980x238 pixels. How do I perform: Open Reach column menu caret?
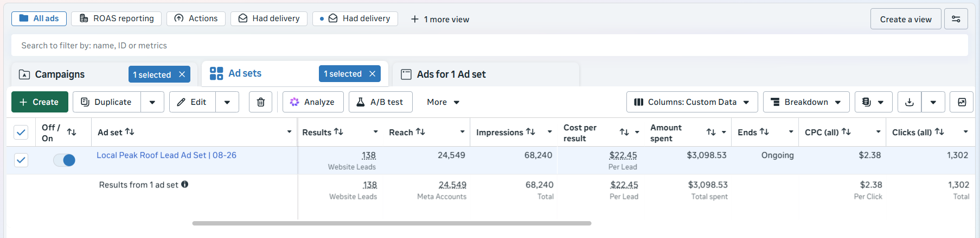(462, 132)
